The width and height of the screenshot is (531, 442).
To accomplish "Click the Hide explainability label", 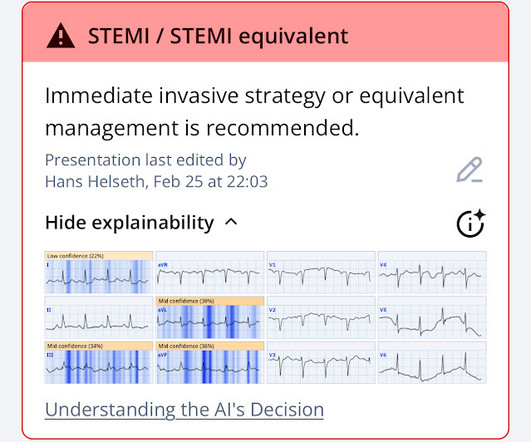I will tap(129, 223).
